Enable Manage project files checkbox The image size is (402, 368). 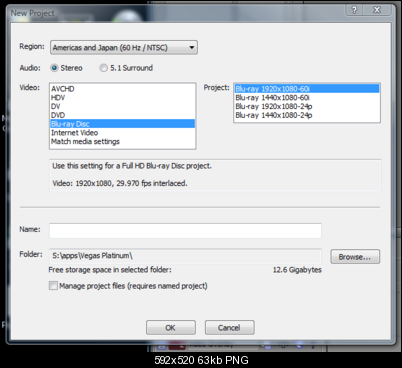(53, 286)
